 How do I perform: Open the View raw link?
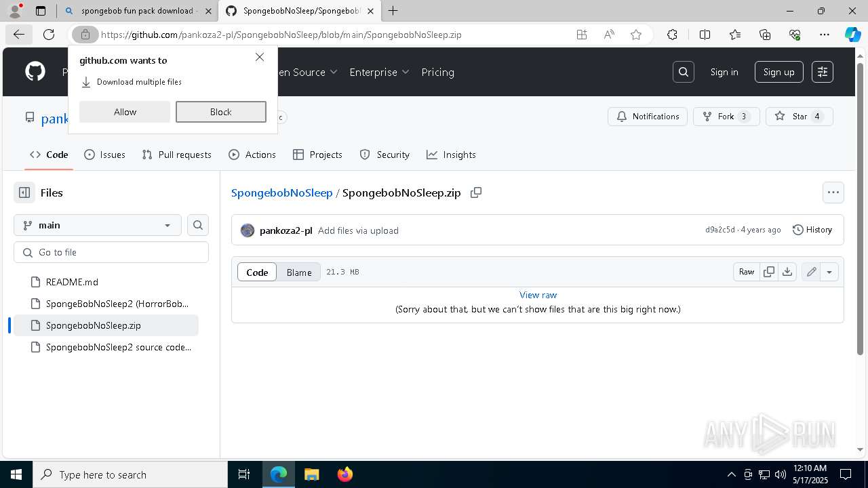pos(538,295)
